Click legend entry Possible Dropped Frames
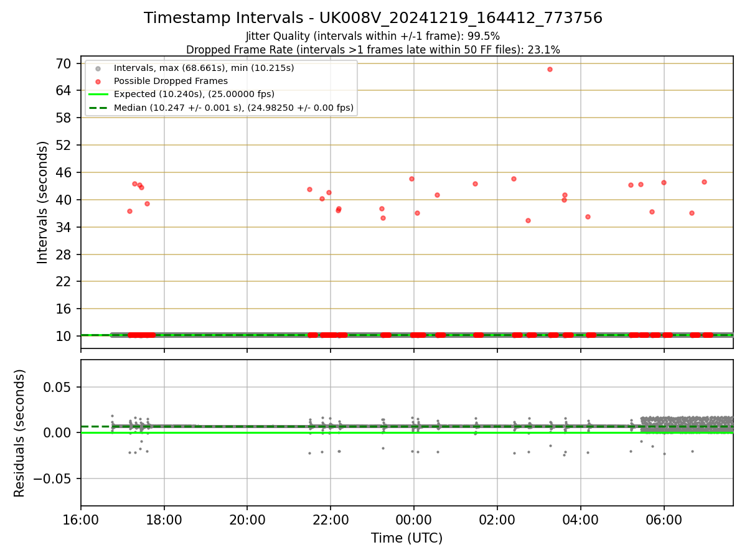 coord(171,81)
